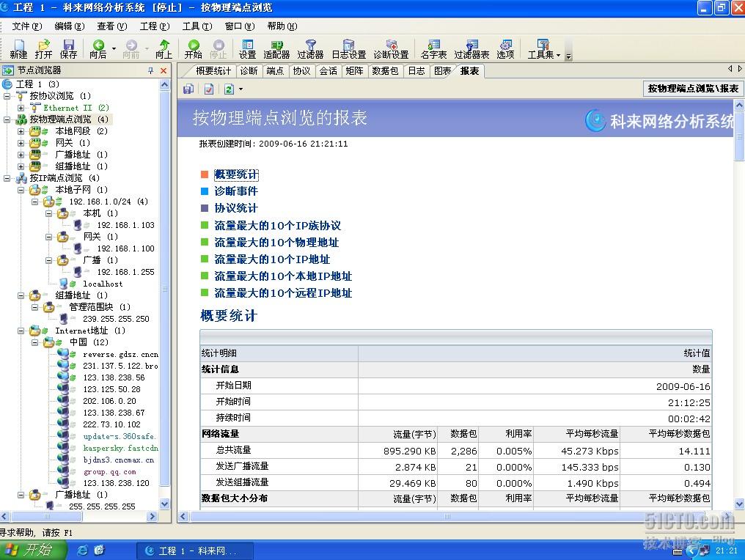Screen dimensions: 745x560
Task: Switch to the 图表 tab
Action: (442, 71)
